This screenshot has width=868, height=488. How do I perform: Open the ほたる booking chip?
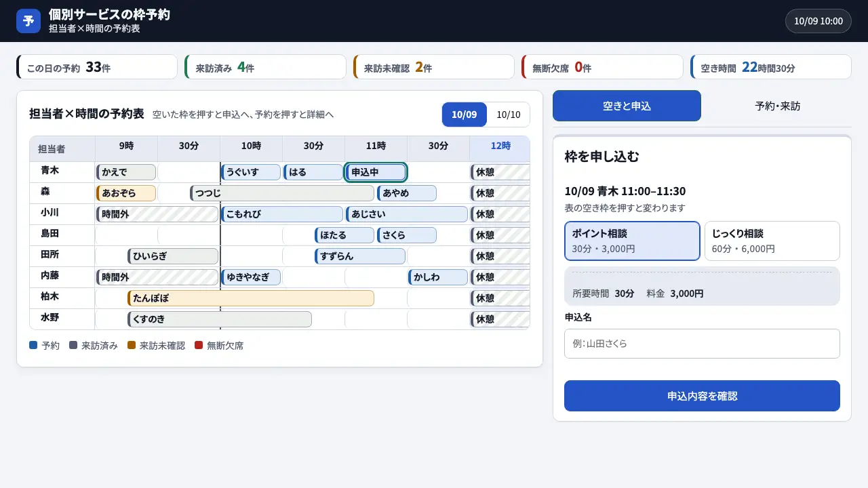[x=344, y=235]
